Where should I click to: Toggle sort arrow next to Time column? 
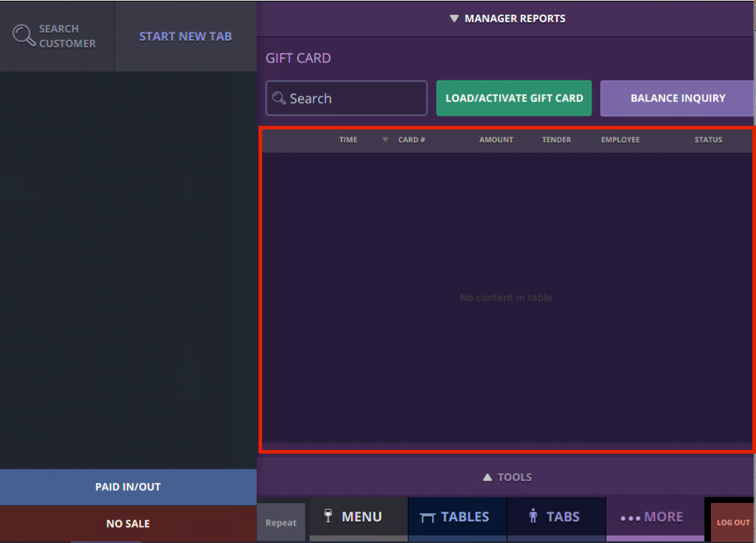click(x=385, y=140)
